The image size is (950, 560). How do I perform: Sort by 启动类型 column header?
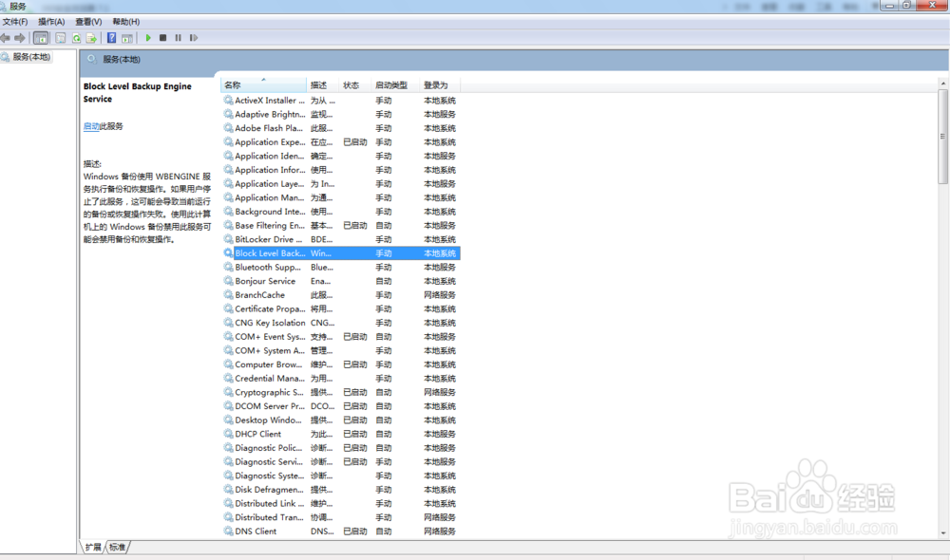click(395, 85)
